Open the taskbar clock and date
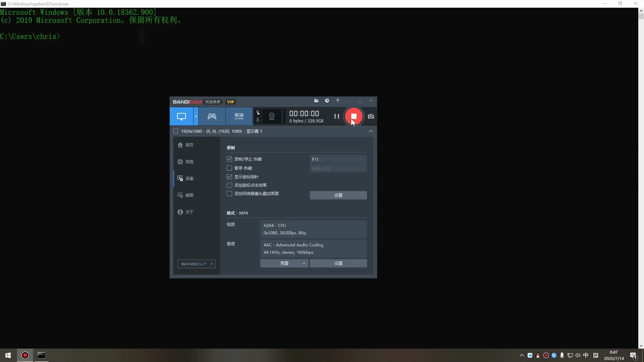Screen dimensions: 644x362 coord(614,355)
